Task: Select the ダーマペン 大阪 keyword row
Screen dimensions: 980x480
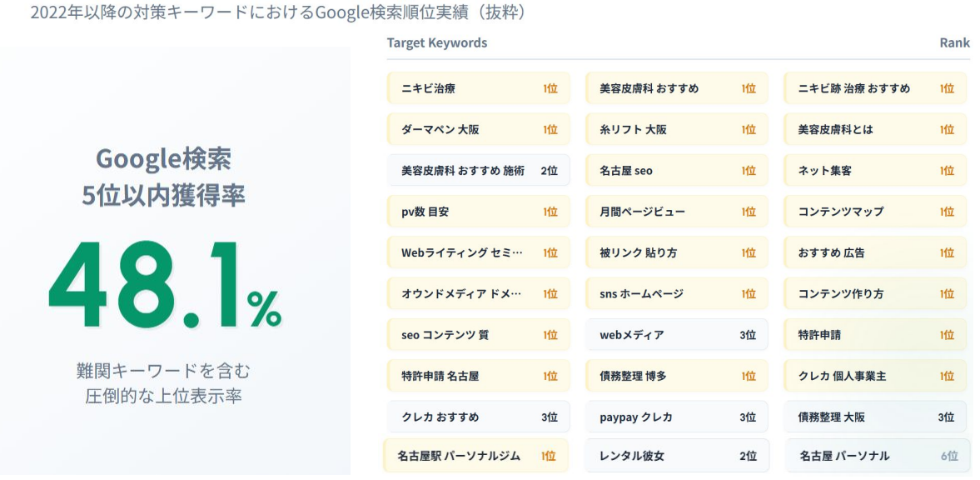Action: pos(479,129)
